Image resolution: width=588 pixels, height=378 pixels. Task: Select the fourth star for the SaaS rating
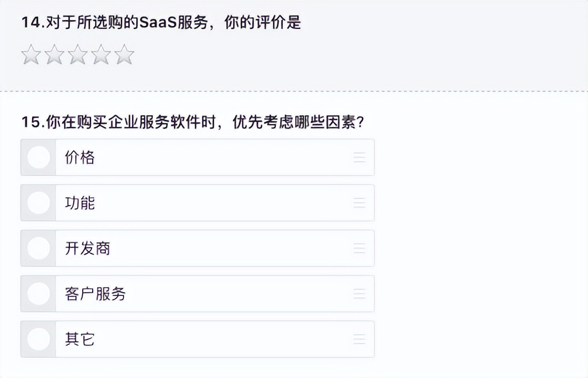pos(101,54)
